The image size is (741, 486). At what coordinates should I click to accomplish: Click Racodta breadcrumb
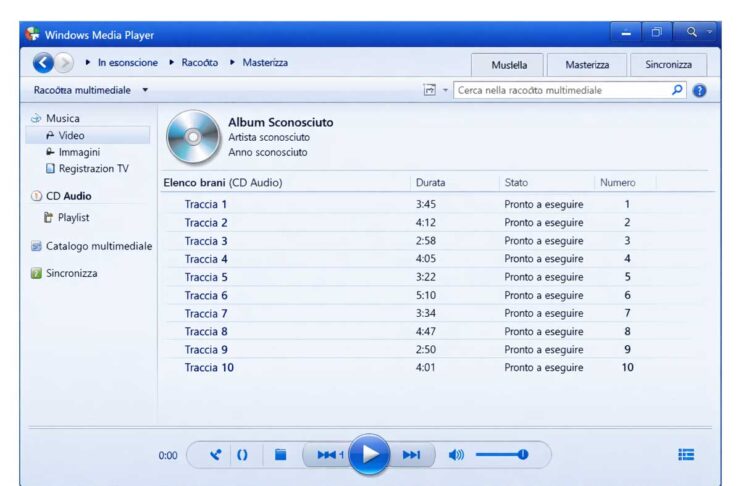click(x=199, y=62)
